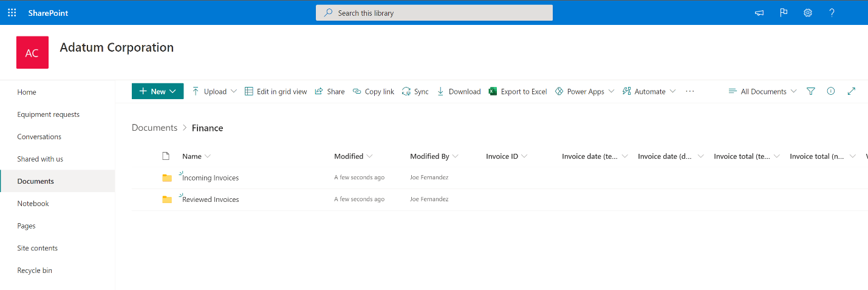
Task: Click the Finance breadcrumb
Action: click(x=208, y=128)
